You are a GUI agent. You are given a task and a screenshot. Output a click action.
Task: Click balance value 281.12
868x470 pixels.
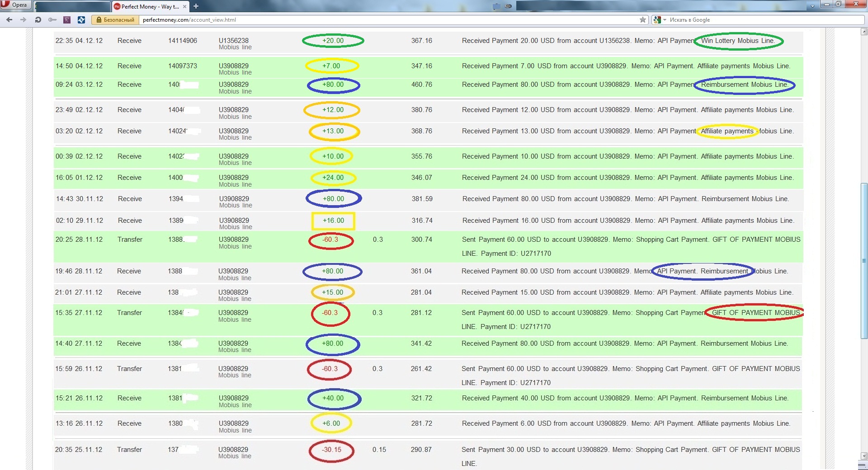click(421, 313)
